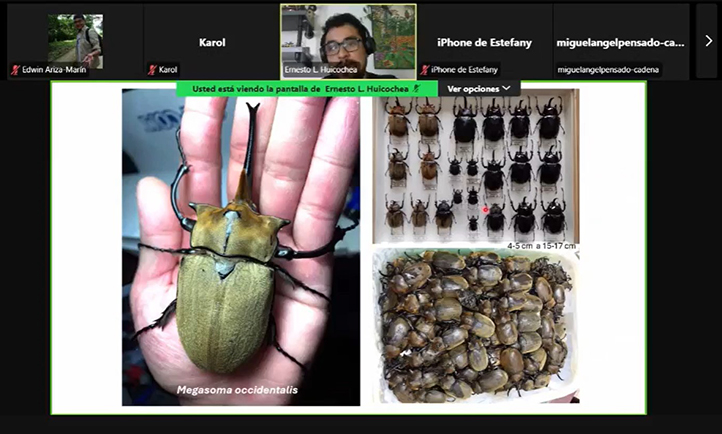The width and height of the screenshot is (722, 434).
Task: Click the chevron beside Ver opciones
Action: pyautogui.click(x=506, y=88)
